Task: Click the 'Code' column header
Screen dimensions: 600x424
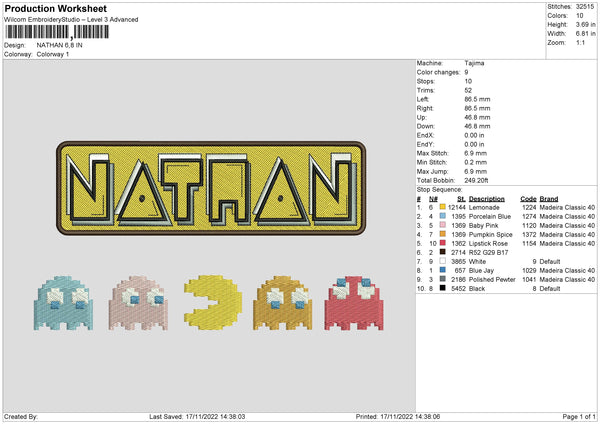Action: tap(528, 199)
